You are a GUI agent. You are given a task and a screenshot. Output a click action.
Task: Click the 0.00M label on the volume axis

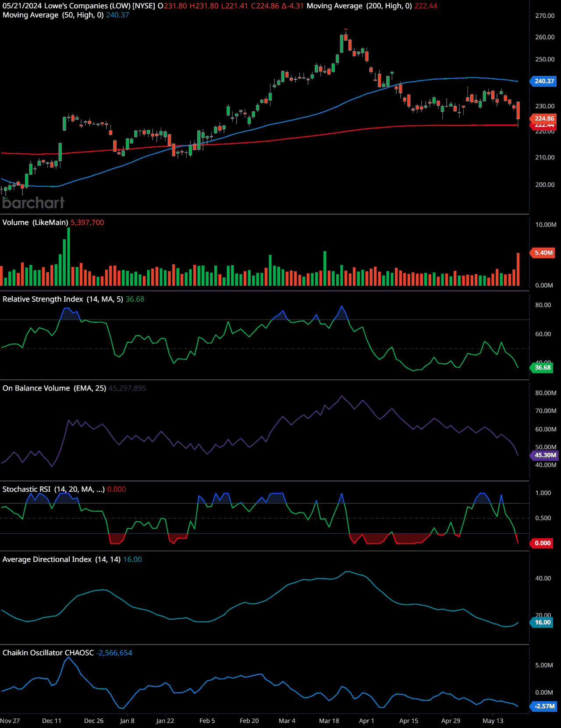point(544,285)
